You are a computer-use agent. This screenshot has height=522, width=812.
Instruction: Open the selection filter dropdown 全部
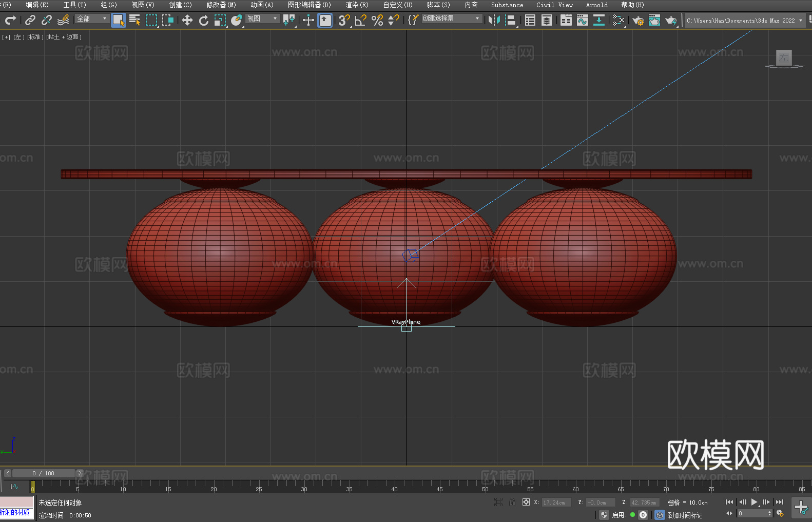coord(92,18)
